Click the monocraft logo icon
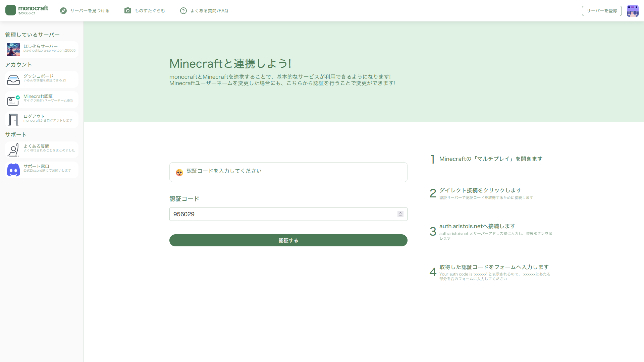 tap(11, 10)
